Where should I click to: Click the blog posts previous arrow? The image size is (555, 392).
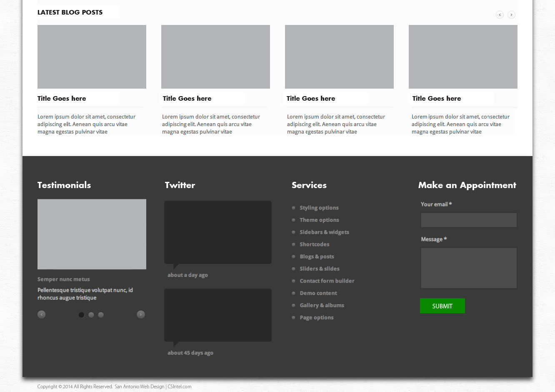click(x=500, y=15)
